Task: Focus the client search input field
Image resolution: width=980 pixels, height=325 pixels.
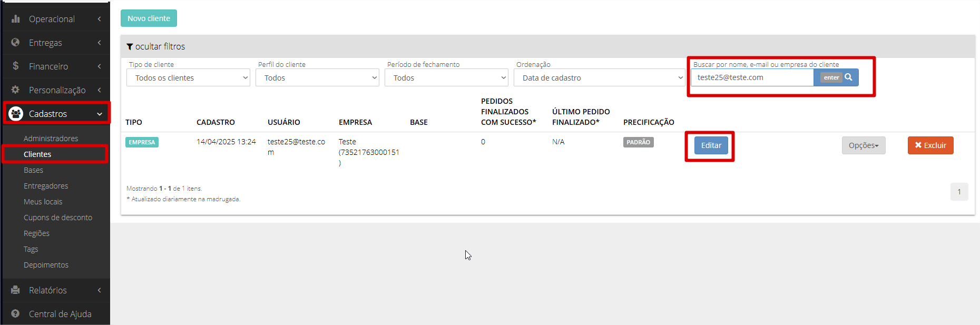Action: pos(752,77)
